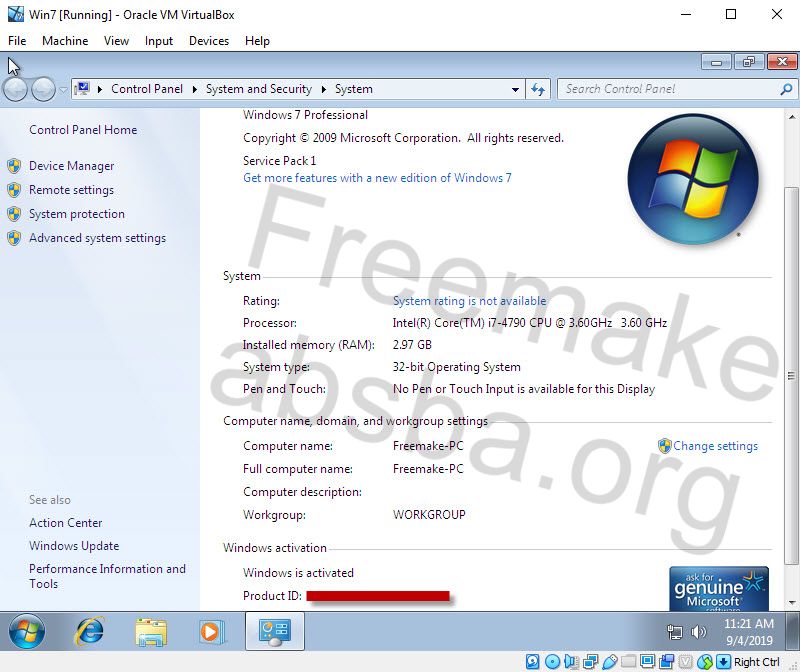800x672 pixels.
Task: Click the shared folders status icon
Action: click(629, 662)
